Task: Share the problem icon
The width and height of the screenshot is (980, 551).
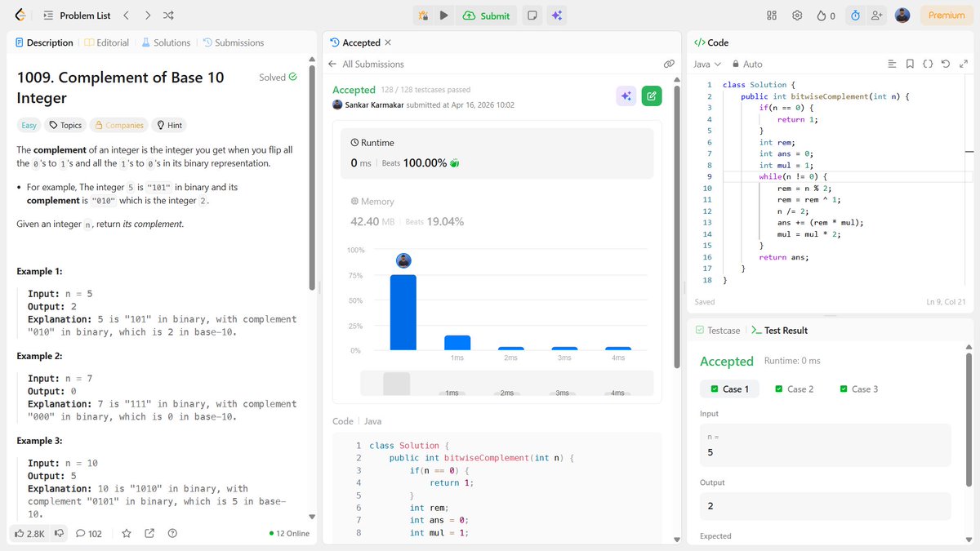Action: point(149,533)
